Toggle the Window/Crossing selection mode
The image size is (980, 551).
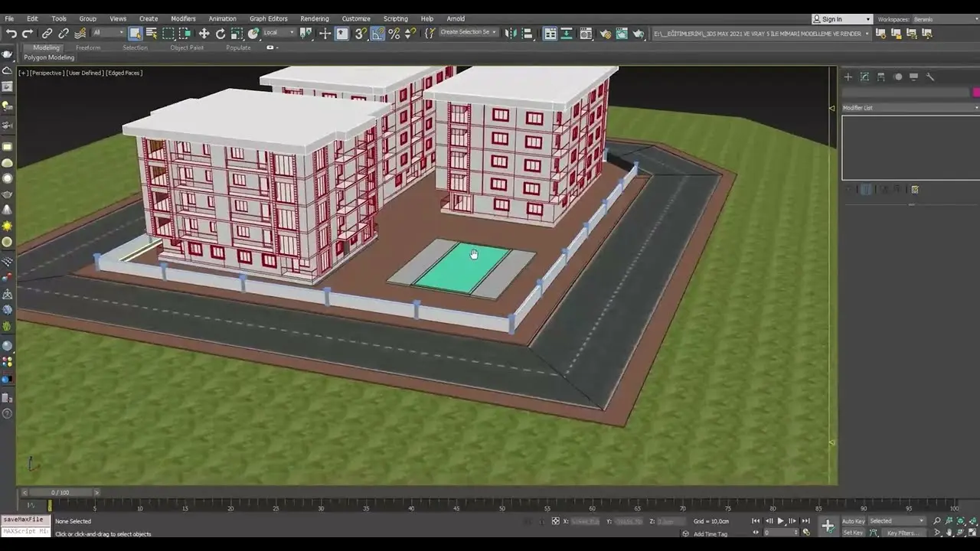(x=185, y=34)
